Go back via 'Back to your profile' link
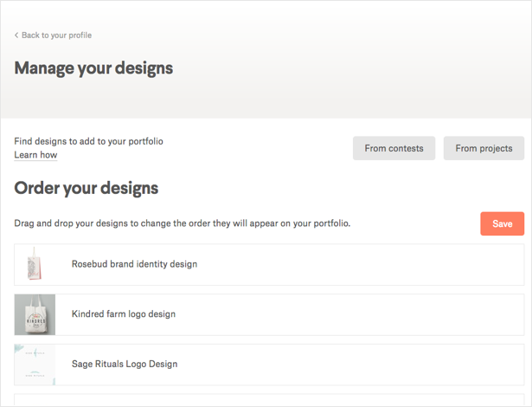 (x=56, y=36)
